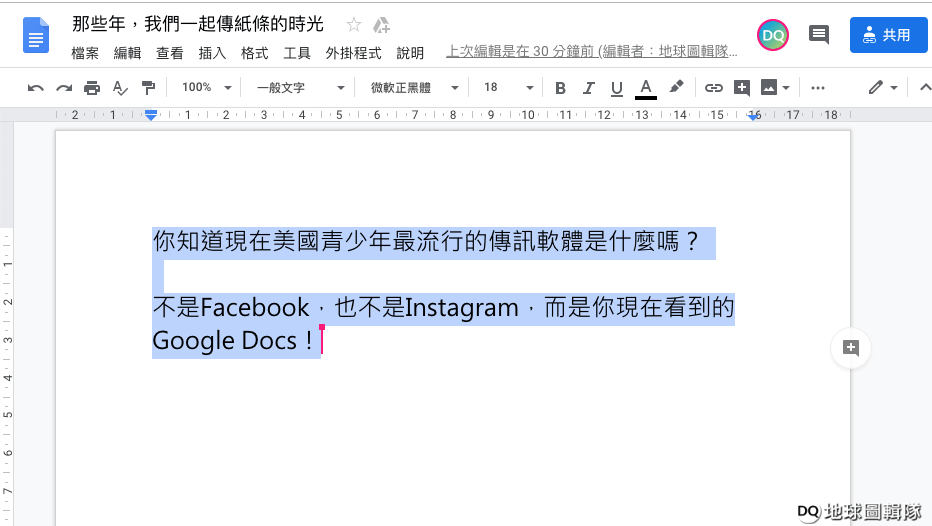Click the word Instagram in the text
Image resolution: width=932 pixels, height=526 pixels.
[461, 308]
